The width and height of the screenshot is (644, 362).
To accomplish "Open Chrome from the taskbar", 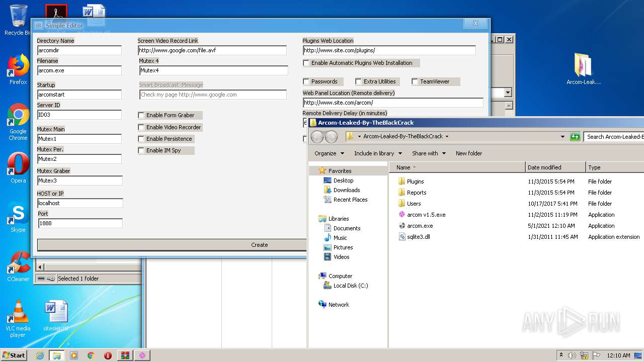I will coord(91,355).
